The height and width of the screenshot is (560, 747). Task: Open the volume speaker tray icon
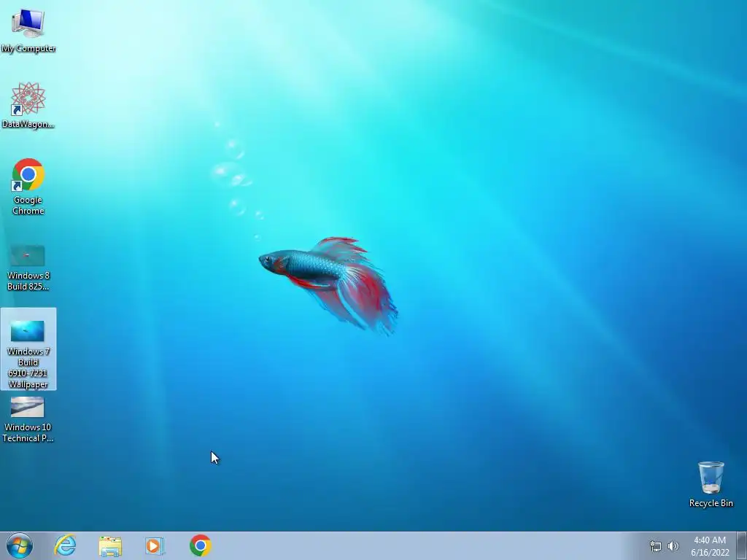[673, 546]
